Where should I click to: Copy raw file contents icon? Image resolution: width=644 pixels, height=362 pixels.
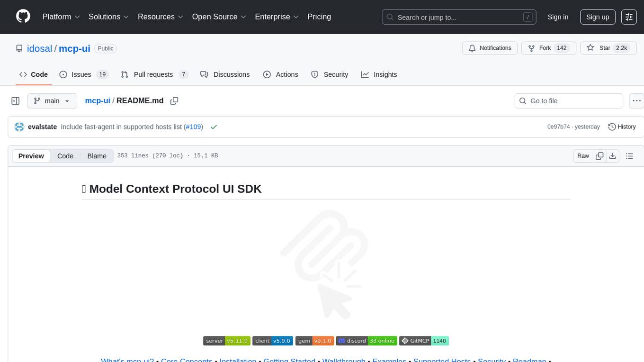coord(599,156)
